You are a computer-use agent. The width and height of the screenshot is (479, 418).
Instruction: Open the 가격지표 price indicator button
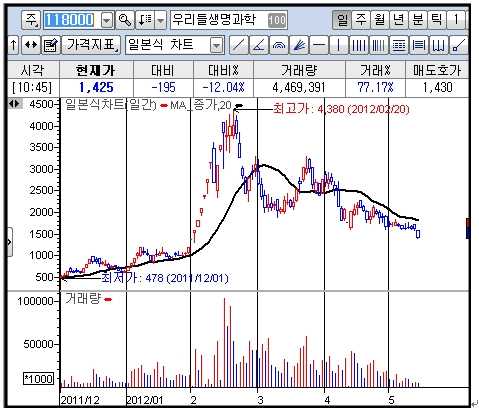(x=91, y=45)
